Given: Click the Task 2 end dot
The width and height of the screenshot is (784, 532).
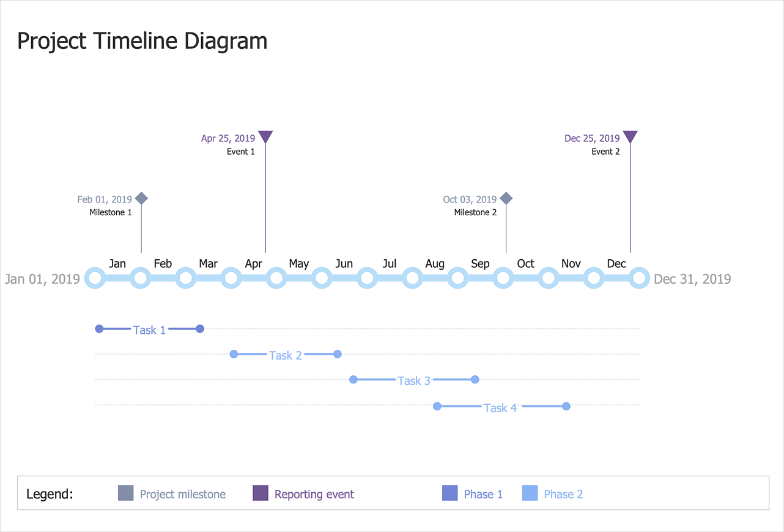Looking at the screenshot, I should (338, 354).
